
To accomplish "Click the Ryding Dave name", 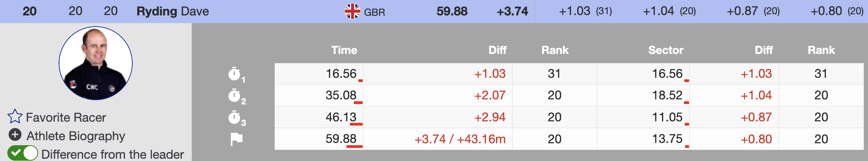I will [172, 11].
